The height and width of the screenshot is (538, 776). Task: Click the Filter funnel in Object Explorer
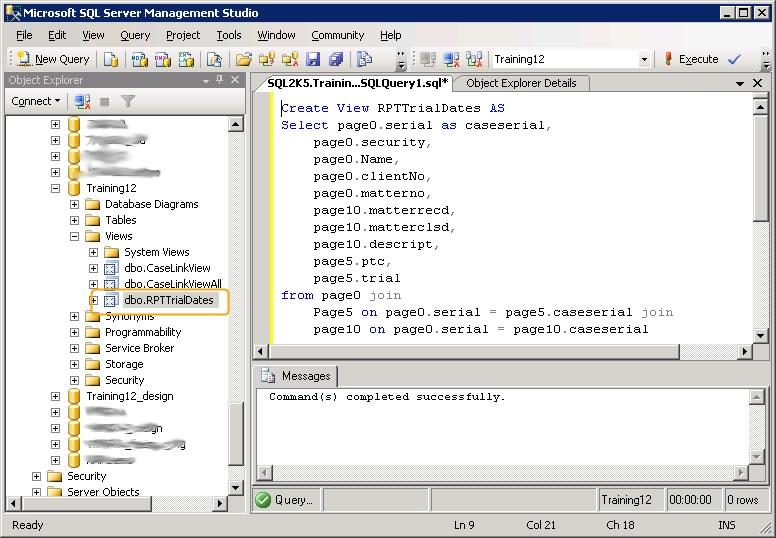[128, 101]
